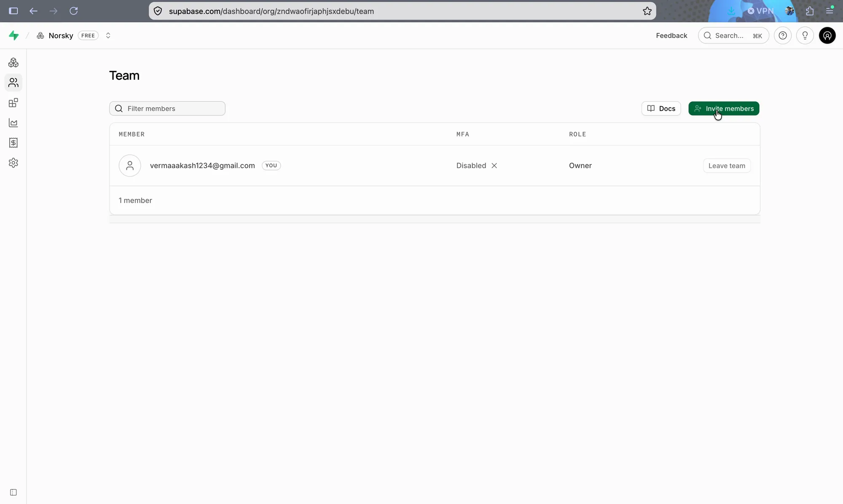The height and width of the screenshot is (504, 843).
Task: Click the browser sidebar panel icon
Action: pos(13,11)
